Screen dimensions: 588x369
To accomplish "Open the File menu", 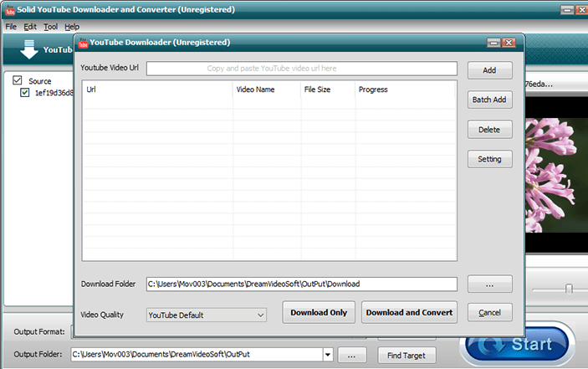I will tap(11, 27).
